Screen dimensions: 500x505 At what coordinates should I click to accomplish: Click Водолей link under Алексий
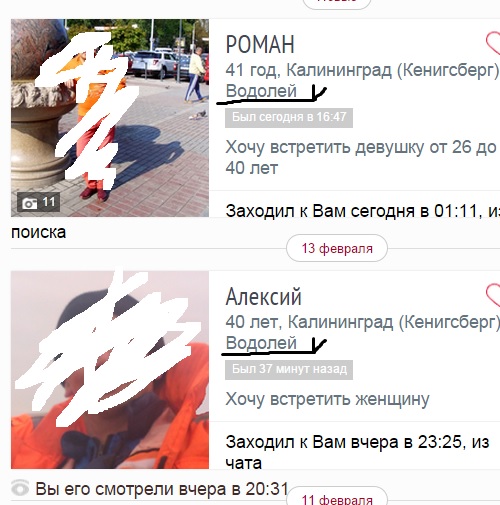[261, 343]
